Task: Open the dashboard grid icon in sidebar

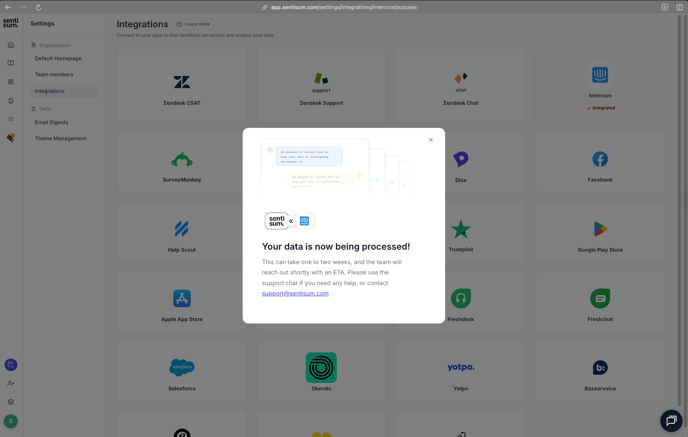Action: [11, 82]
